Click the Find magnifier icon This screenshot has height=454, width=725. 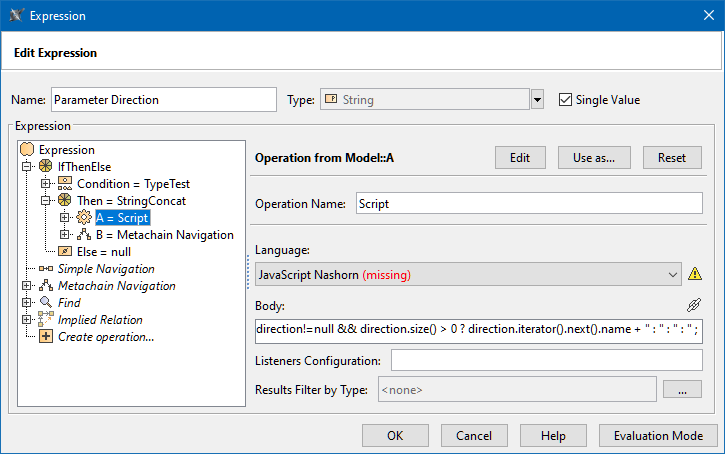(46, 303)
